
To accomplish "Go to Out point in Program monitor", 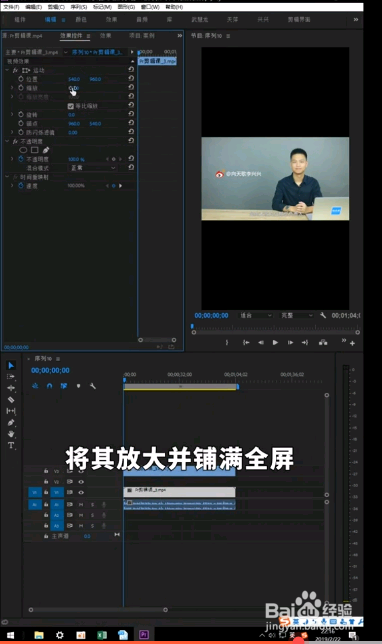I will (x=305, y=343).
